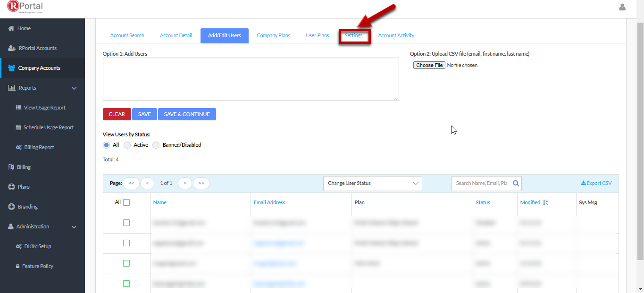The width and height of the screenshot is (644, 293).
Task: Select the All status radio button
Action: [106, 145]
